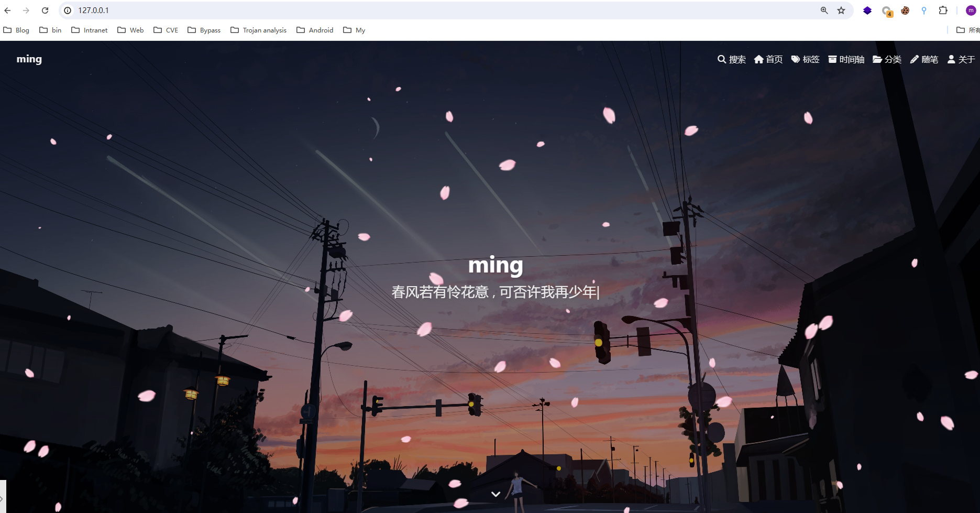The height and width of the screenshot is (513, 980).
Task: Open the 时间轴 timeline page
Action: 846,59
